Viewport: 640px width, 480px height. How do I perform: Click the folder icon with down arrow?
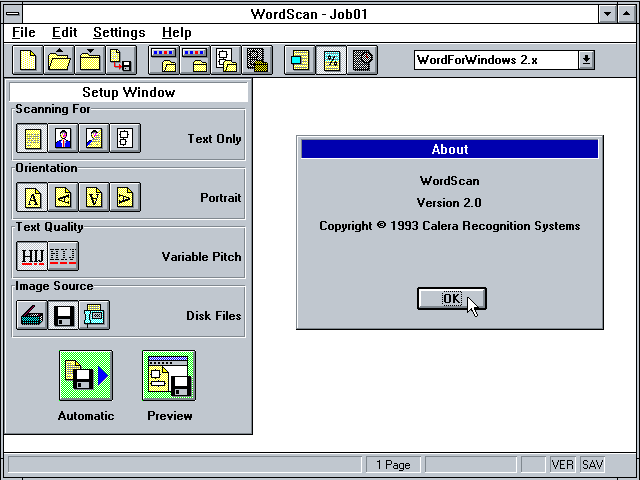[x=90, y=60]
